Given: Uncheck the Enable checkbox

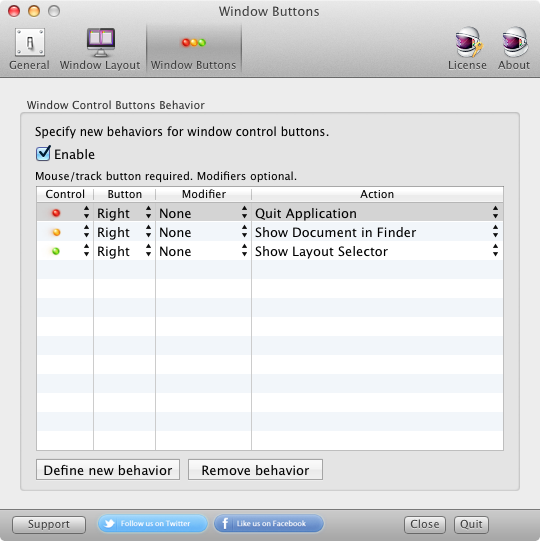Looking at the screenshot, I should point(43,154).
